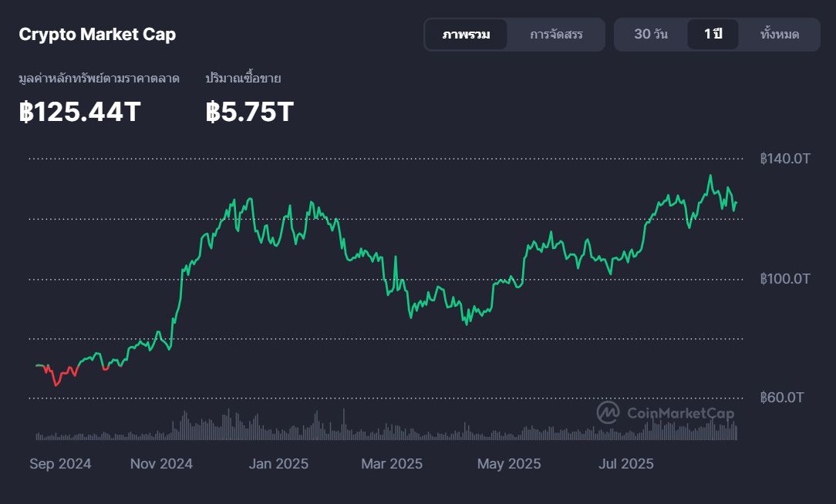Click the ฿125.44T market cap value
The width and height of the screenshot is (836, 504).
click(x=78, y=112)
